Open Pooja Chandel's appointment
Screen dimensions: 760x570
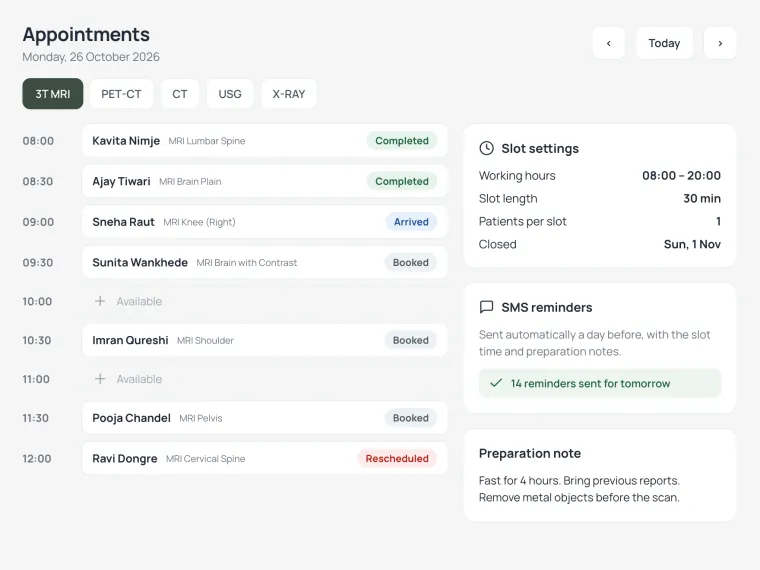(265, 418)
